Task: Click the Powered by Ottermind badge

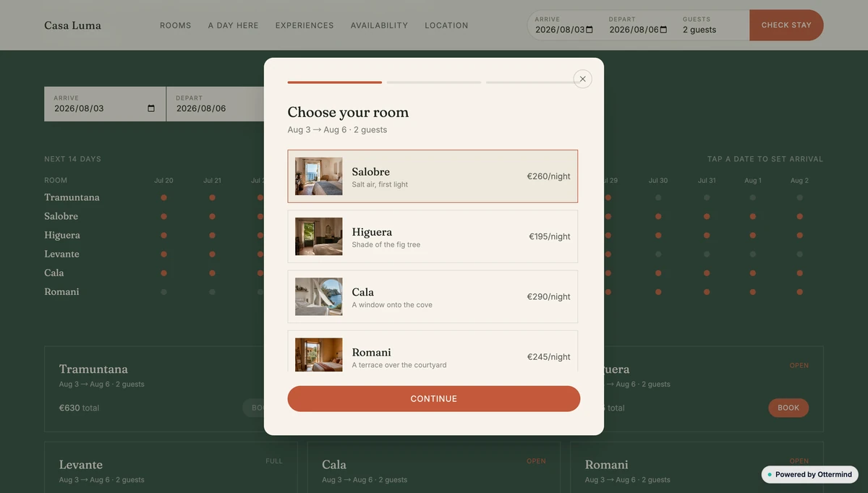Action: point(809,474)
